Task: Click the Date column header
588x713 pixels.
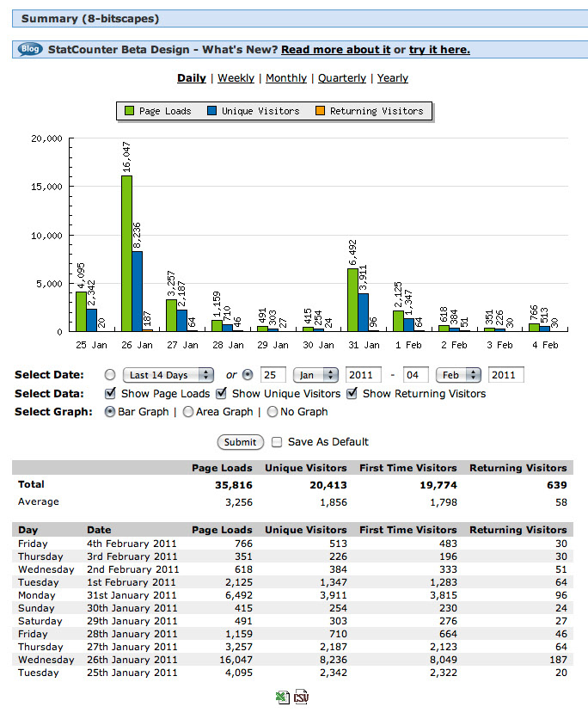Action: [x=99, y=530]
